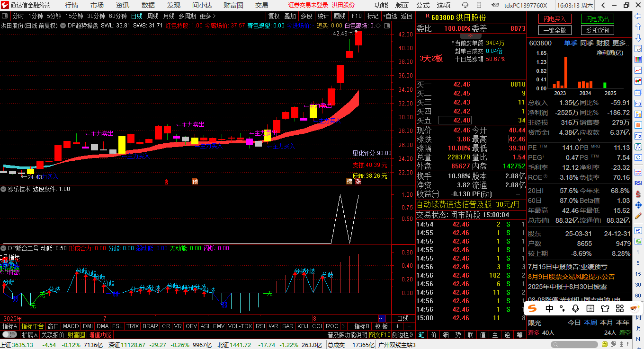The height and width of the screenshot is (349, 644).
Task: Click the 7月15日中报预告:业绩预亏 news row
Action: click(x=568, y=267)
